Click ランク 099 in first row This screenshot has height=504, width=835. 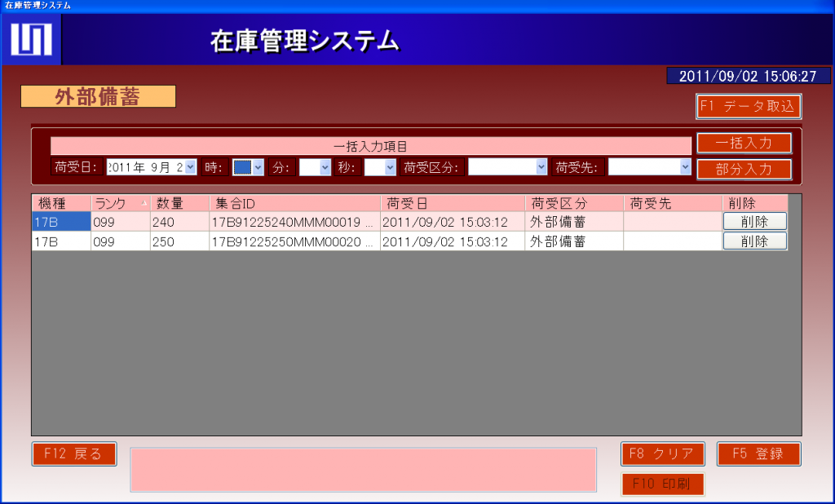pyautogui.click(x=121, y=222)
